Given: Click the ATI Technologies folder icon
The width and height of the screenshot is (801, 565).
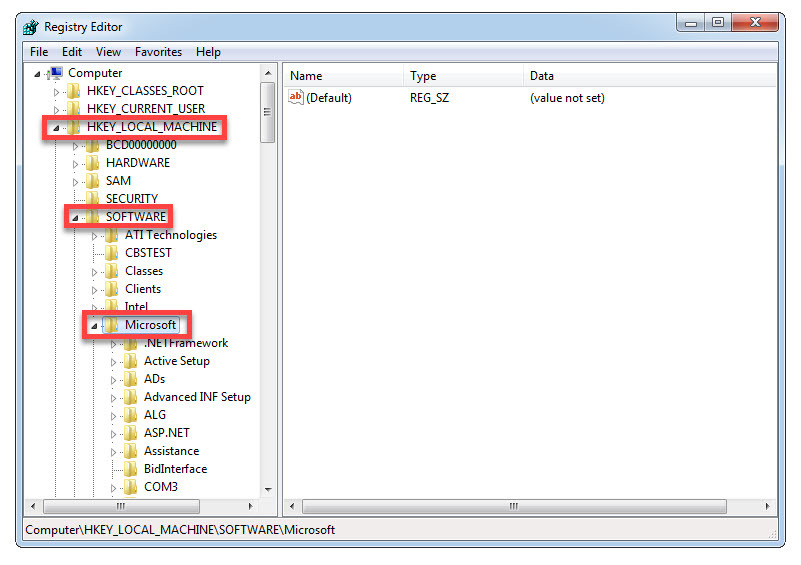Looking at the screenshot, I should pos(112,235).
